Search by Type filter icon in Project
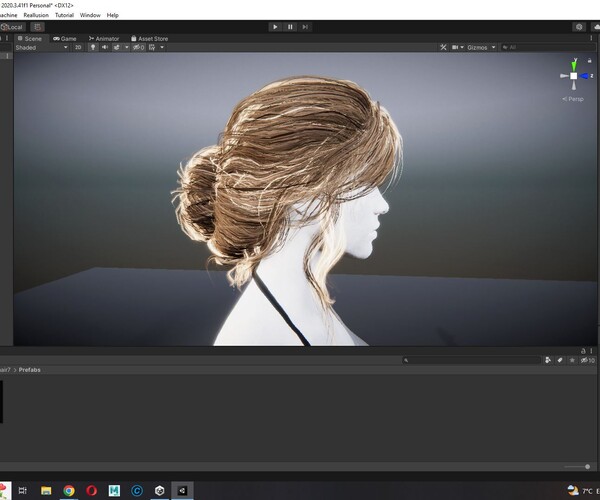This screenshot has width=600, height=500. [x=548, y=360]
